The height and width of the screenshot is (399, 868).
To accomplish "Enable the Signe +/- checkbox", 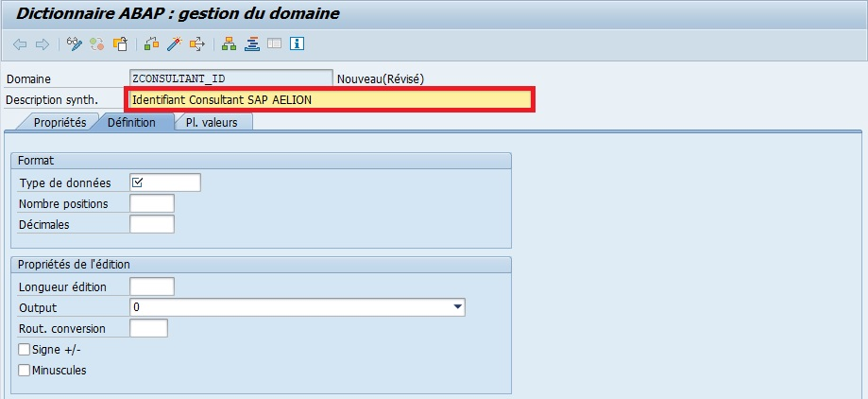I will pos(25,350).
